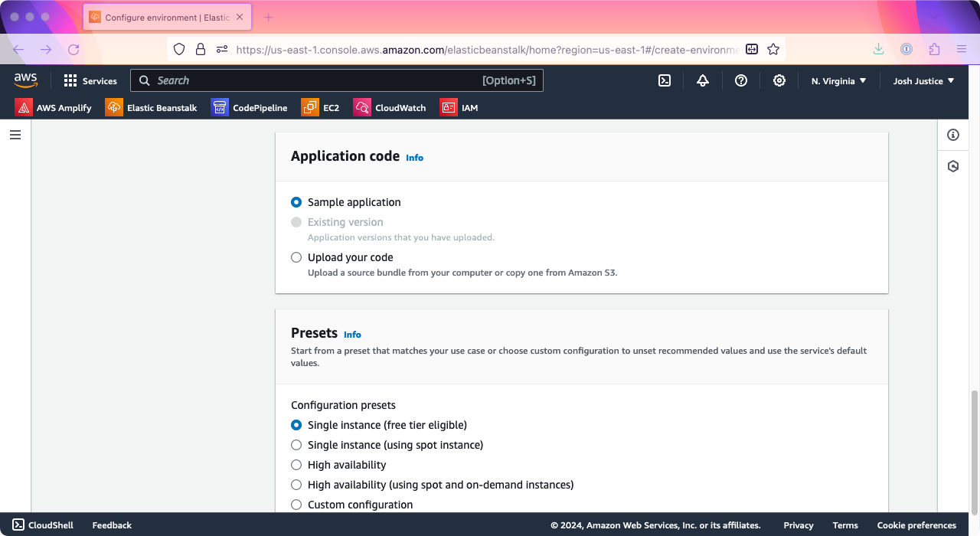980x536 pixels.
Task: Open the Services grid menu
Action: pos(90,80)
